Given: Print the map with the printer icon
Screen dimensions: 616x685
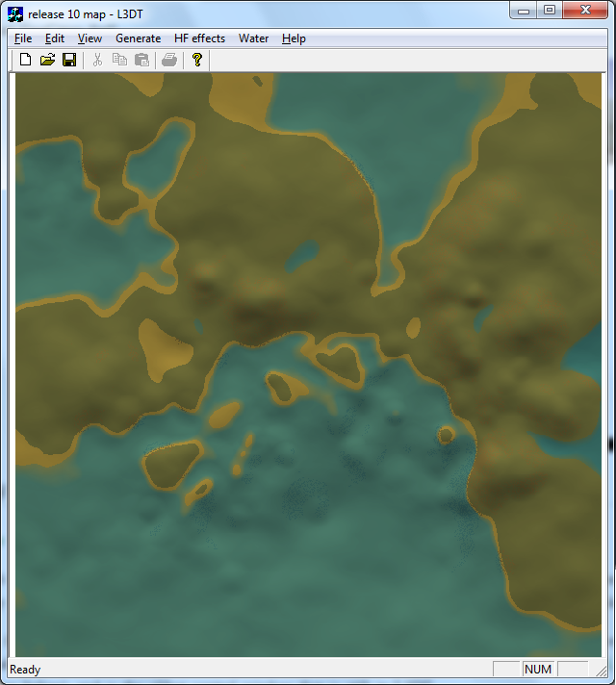Looking at the screenshot, I should pos(169,60).
